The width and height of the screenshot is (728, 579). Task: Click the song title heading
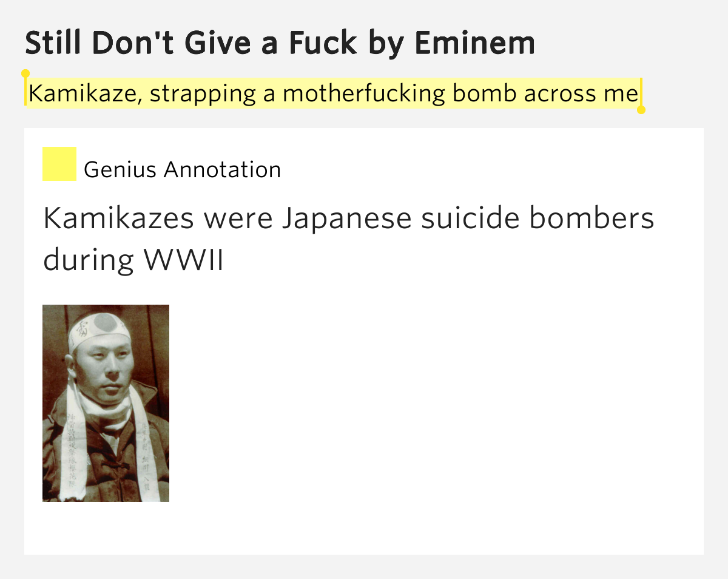point(280,43)
